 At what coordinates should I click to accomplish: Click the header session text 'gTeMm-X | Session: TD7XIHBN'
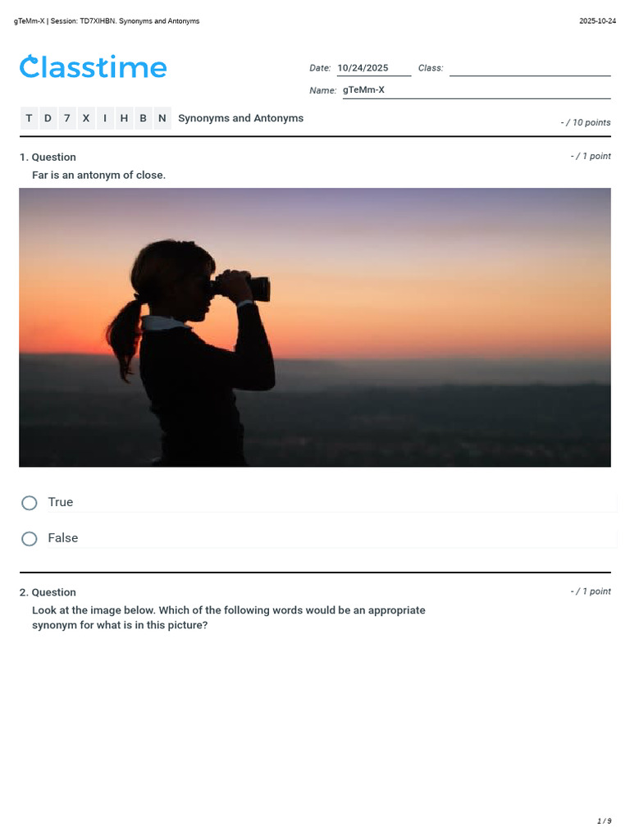[64, 21]
